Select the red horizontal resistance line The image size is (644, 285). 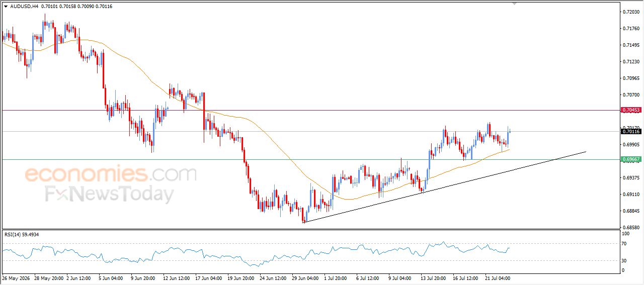pos(310,110)
